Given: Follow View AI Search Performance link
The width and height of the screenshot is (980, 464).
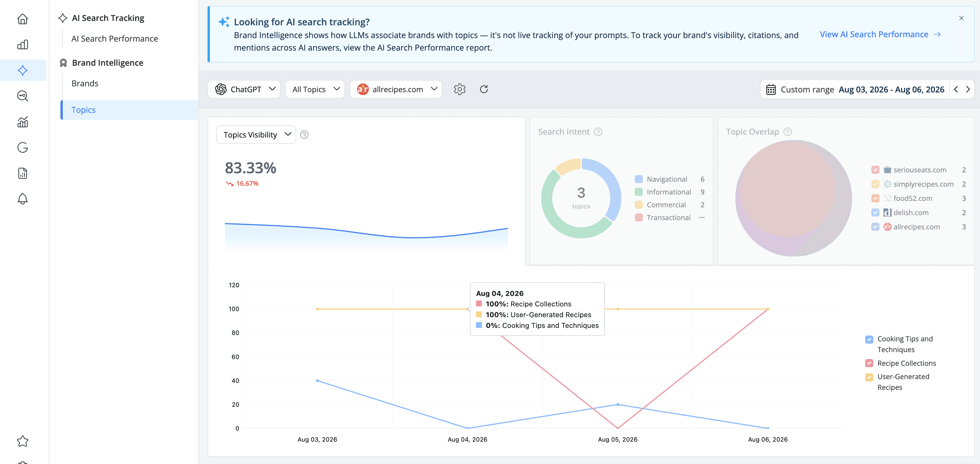Looking at the screenshot, I should (x=880, y=34).
